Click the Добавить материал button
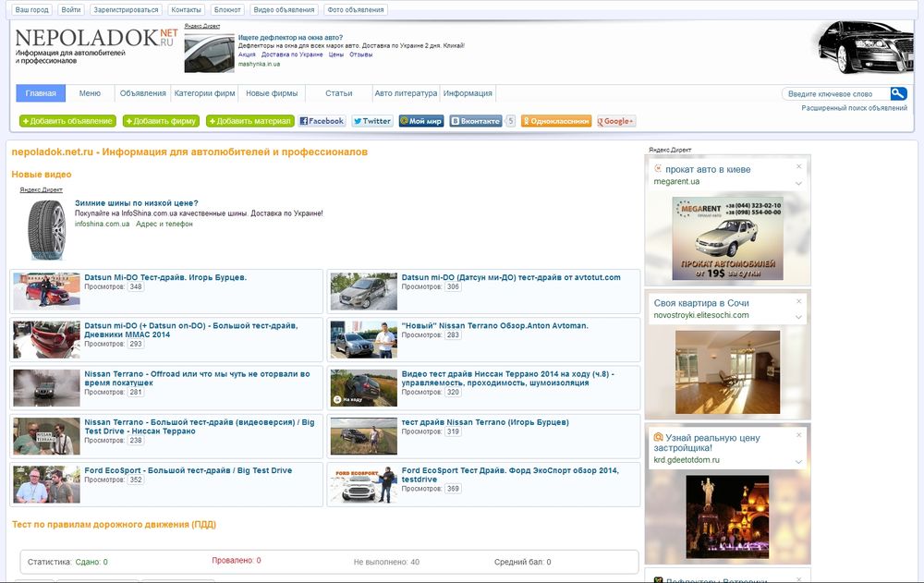 pyautogui.click(x=250, y=121)
